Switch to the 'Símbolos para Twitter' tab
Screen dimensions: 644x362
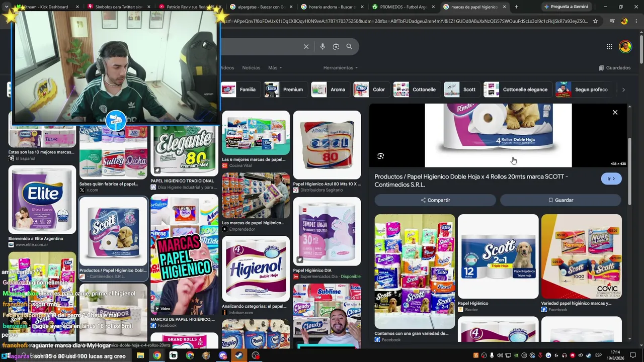(118, 7)
